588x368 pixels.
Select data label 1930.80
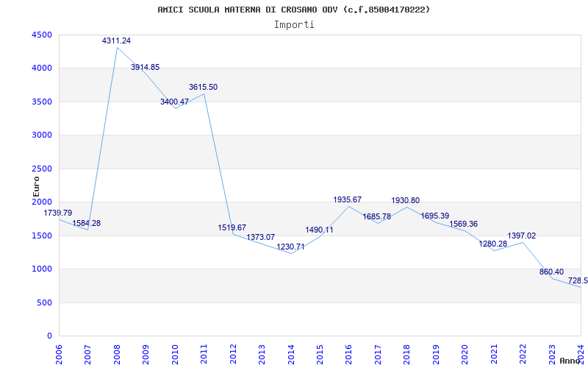(x=406, y=200)
